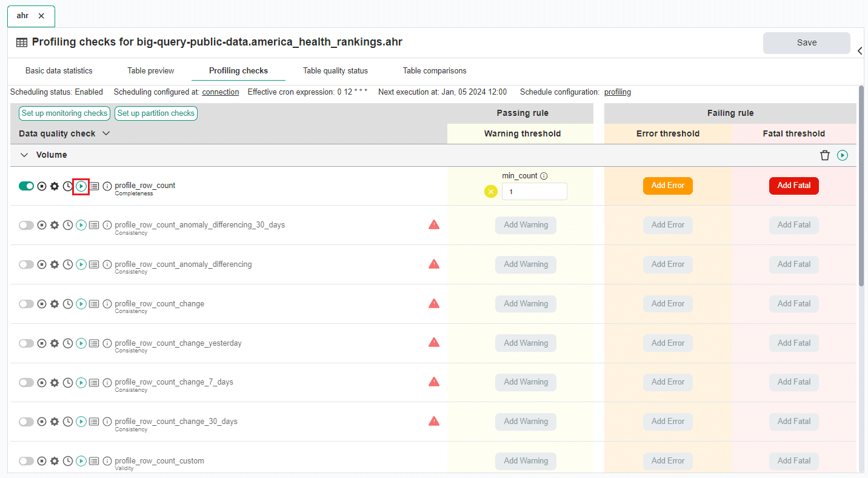
Task: Click the Save button
Action: click(x=806, y=42)
